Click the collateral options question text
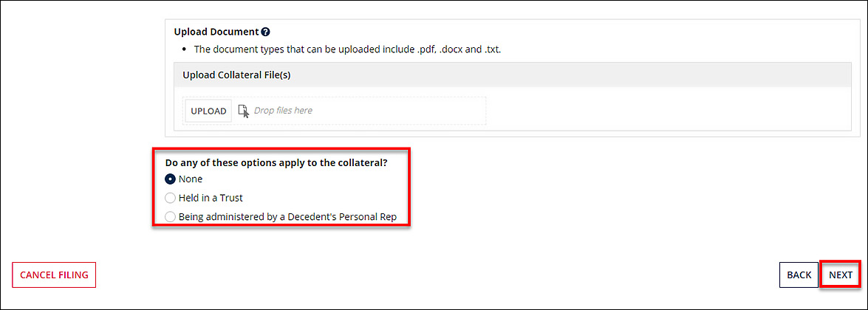This screenshot has height=310, width=868. tap(276, 162)
